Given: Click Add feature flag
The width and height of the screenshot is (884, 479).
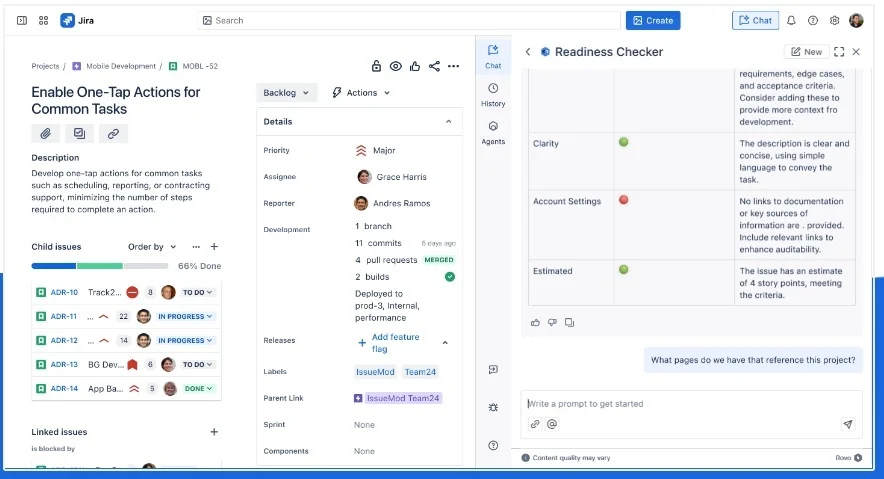Looking at the screenshot, I should click(x=389, y=343).
